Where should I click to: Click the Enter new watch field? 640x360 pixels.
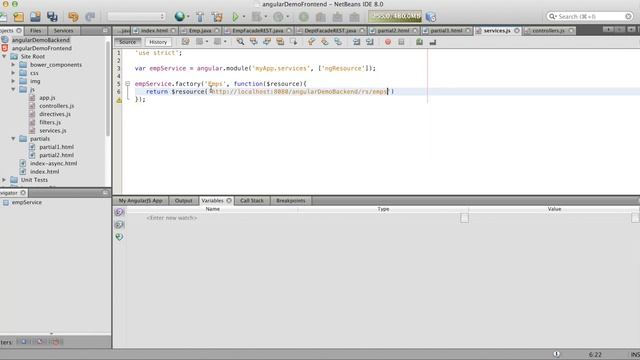(x=172, y=218)
